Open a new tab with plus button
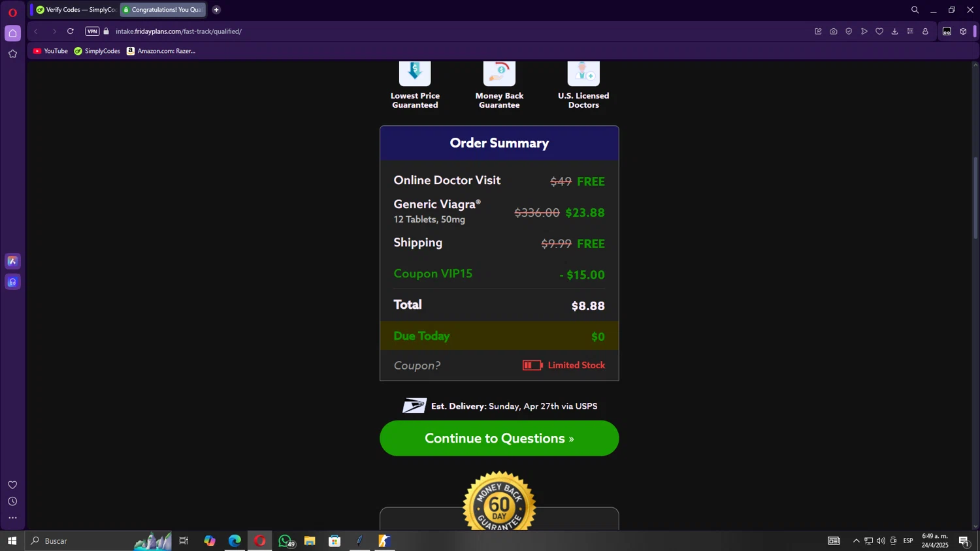 click(x=216, y=10)
